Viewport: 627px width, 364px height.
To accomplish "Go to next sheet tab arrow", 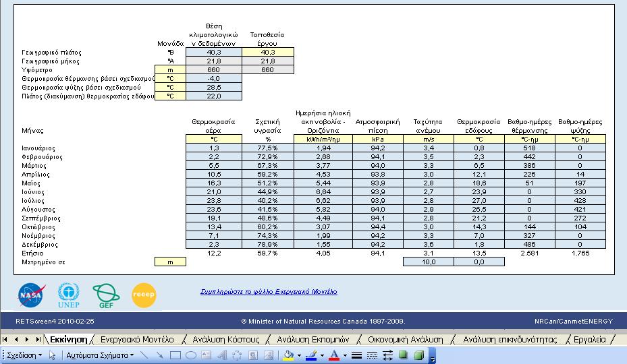I will point(27,340).
